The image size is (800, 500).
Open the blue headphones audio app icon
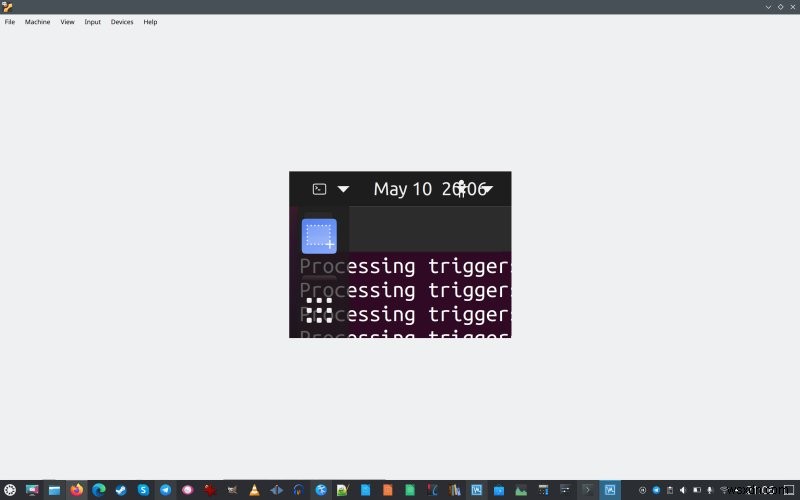[298, 490]
